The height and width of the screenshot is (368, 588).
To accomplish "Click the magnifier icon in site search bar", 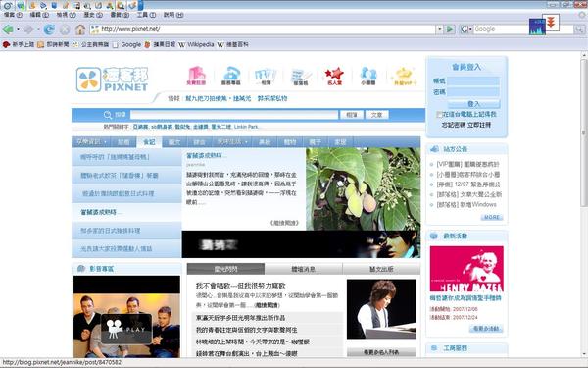I will click(x=108, y=115).
